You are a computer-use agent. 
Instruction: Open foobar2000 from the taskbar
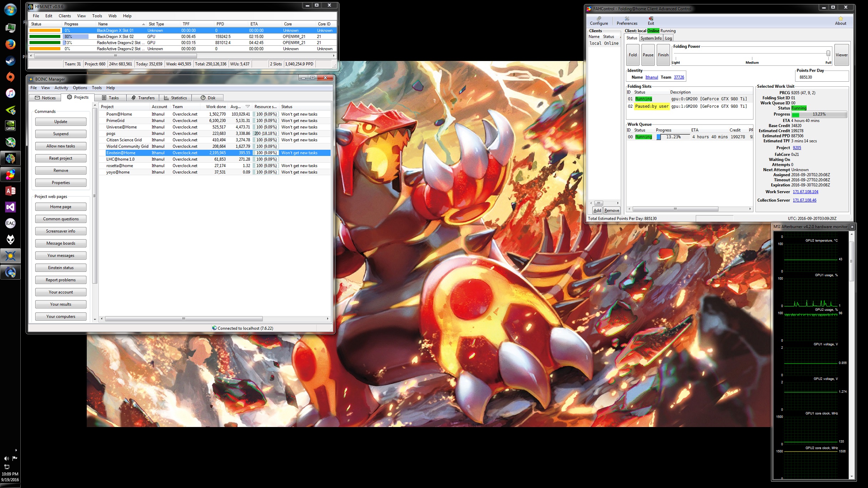tap(10, 240)
